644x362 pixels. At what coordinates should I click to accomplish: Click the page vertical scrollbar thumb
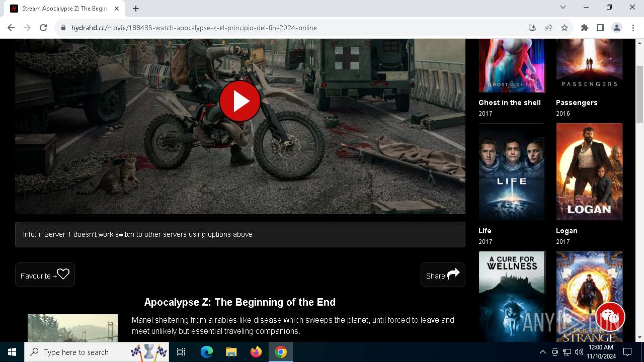(x=639, y=93)
